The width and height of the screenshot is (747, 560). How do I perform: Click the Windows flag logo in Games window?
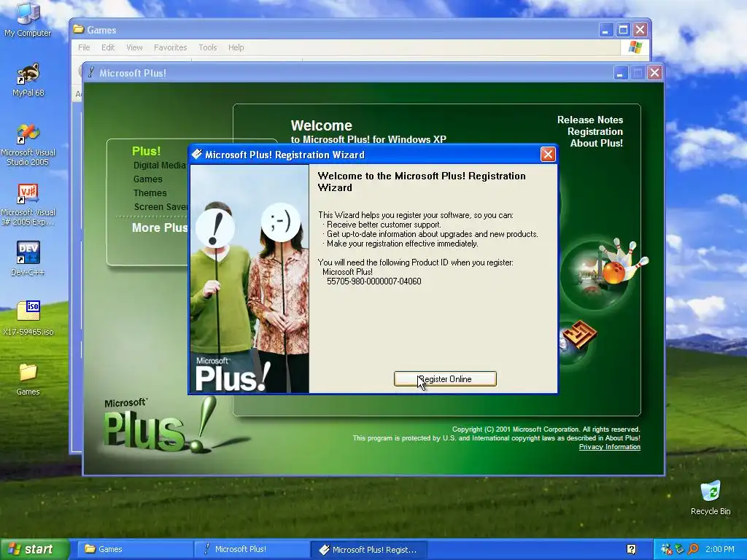[635, 47]
